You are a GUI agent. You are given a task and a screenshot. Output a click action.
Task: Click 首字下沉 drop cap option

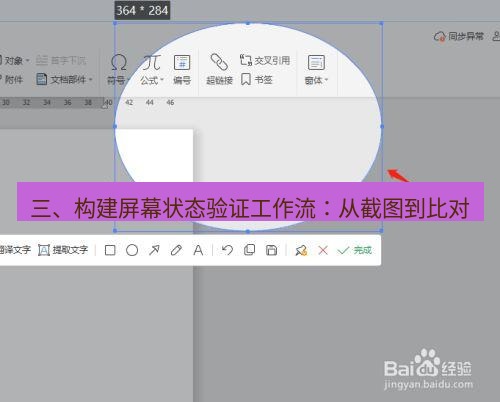[61, 60]
